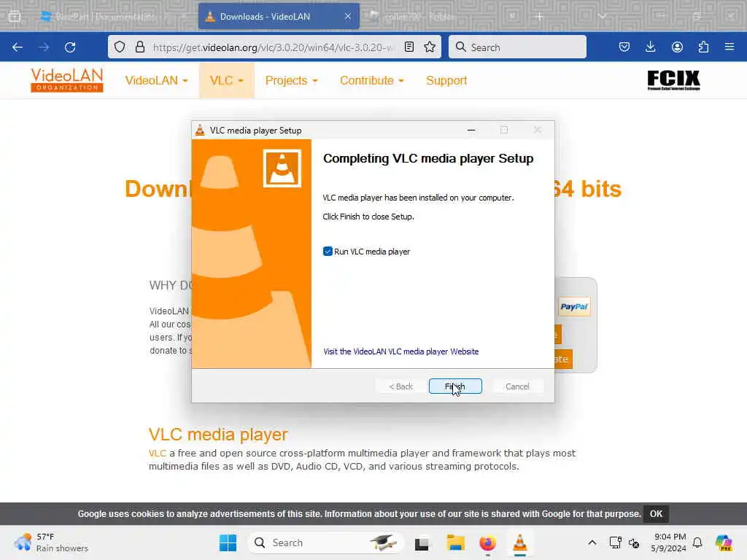Bookmark this page with star icon
This screenshot has width=747, height=560.
[x=430, y=47]
